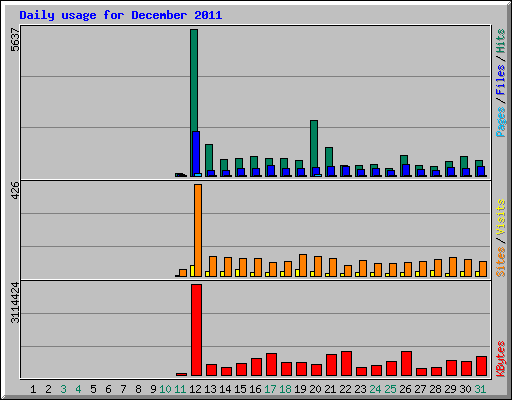Click the green day label 3
Screen dimensions: 512x400
tap(63, 389)
